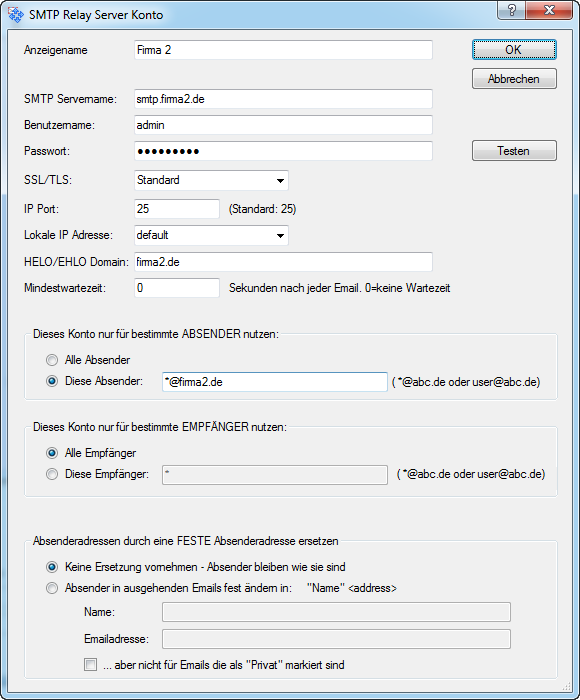The image size is (580, 700).
Task: Close the SMTP Relay Server Konto dialog
Action: 549,10
